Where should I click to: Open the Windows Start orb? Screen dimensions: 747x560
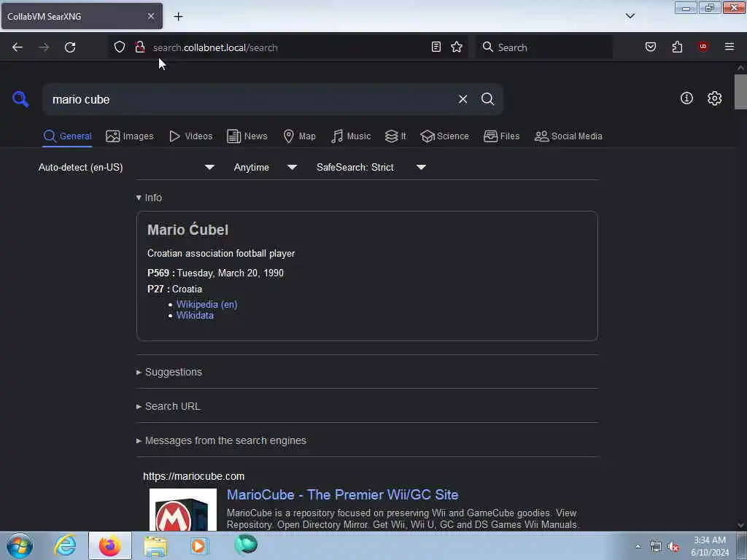[x=20, y=545]
